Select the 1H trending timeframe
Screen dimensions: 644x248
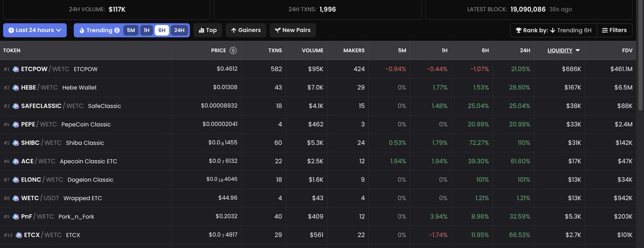click(147, 31)
